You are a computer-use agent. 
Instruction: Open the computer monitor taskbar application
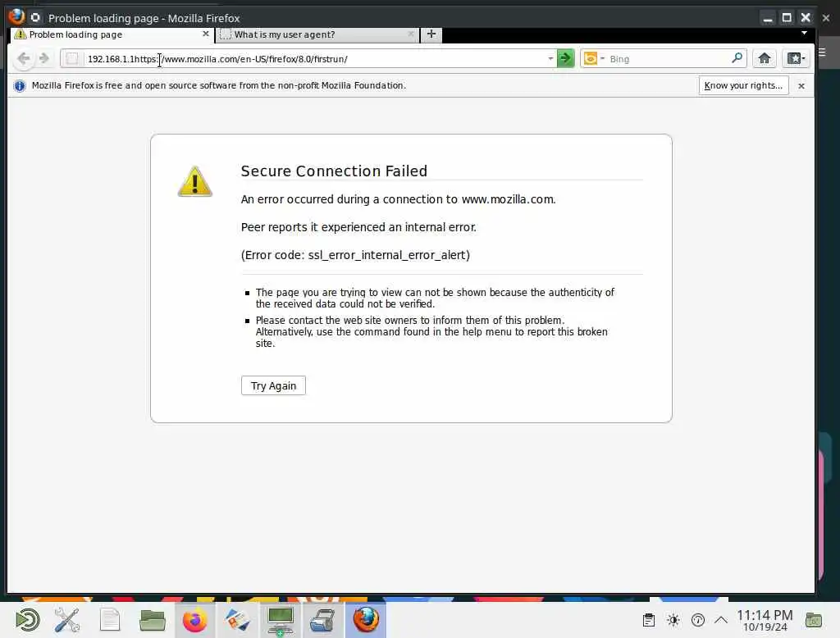click(281, 621)
